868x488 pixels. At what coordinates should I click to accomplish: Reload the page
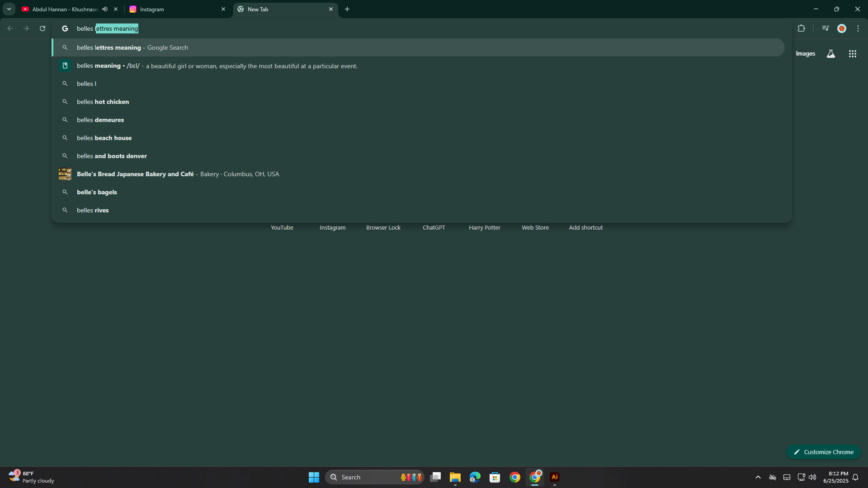pyautogui.click(x=42, y=28)
